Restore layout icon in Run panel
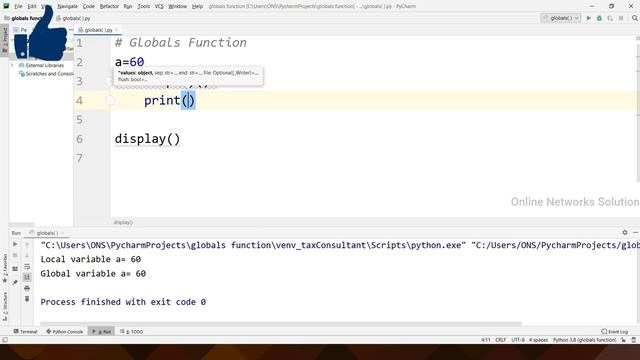The image size is (640, 360). pyautogui.click(x=15, y=269)
